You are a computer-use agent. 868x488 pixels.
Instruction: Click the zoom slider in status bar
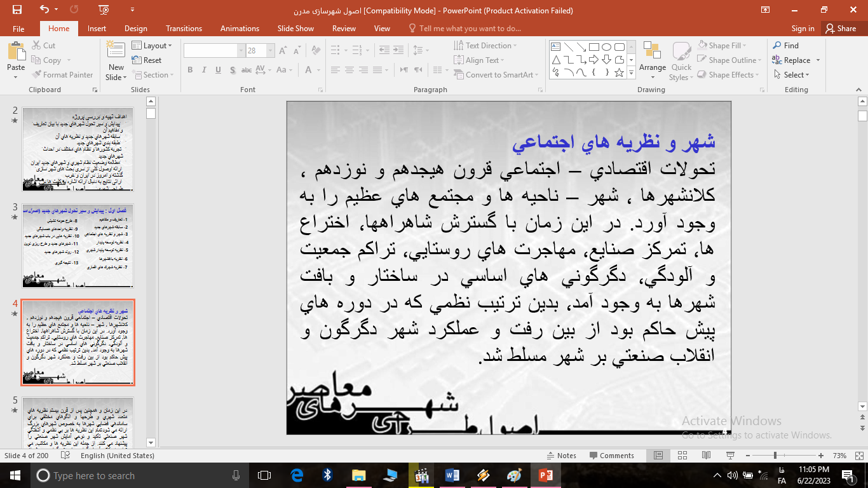775,456
